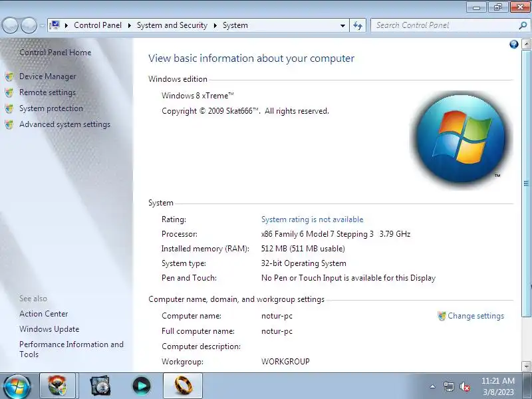Click the notur-pc value beside Full computer name
Viewport: 532px width, 399px height.
[277, 331]
